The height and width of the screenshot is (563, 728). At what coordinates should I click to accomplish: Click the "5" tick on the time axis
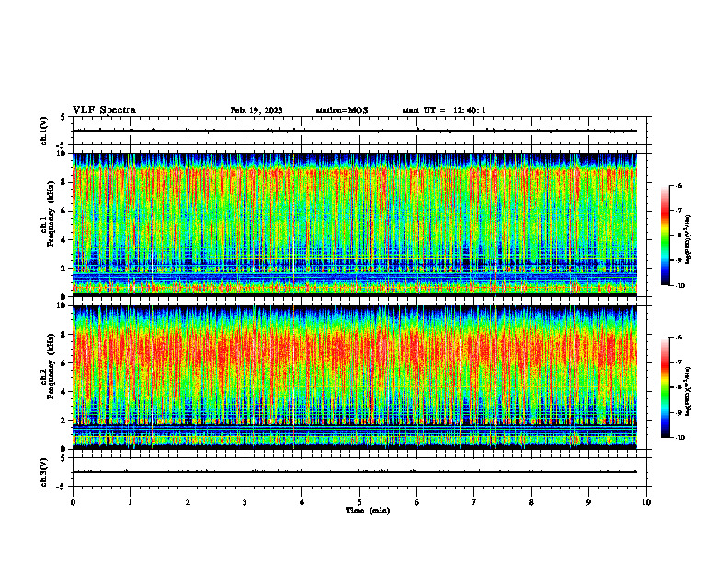tap(359, 502)
